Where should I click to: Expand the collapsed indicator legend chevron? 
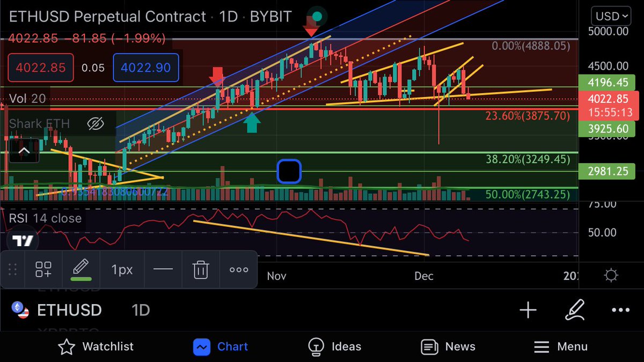click(24, 151)
